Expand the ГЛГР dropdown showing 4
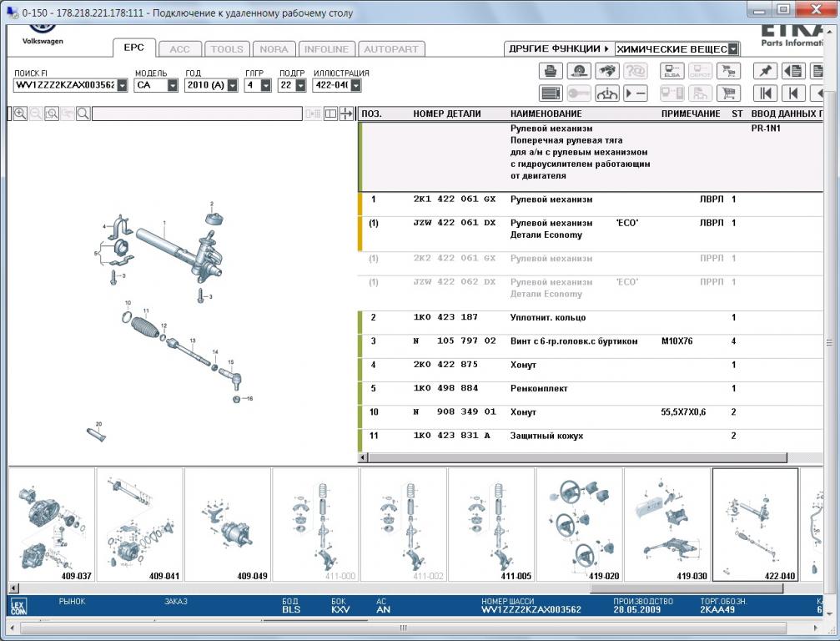The image size is (840, 641). point(266,85)
